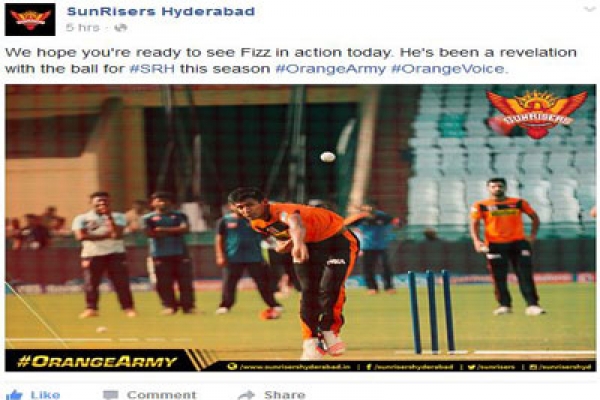This screenshot has width=600, height=400.
Task: Open the #SRH hashtag
Action: pos(152,69)
